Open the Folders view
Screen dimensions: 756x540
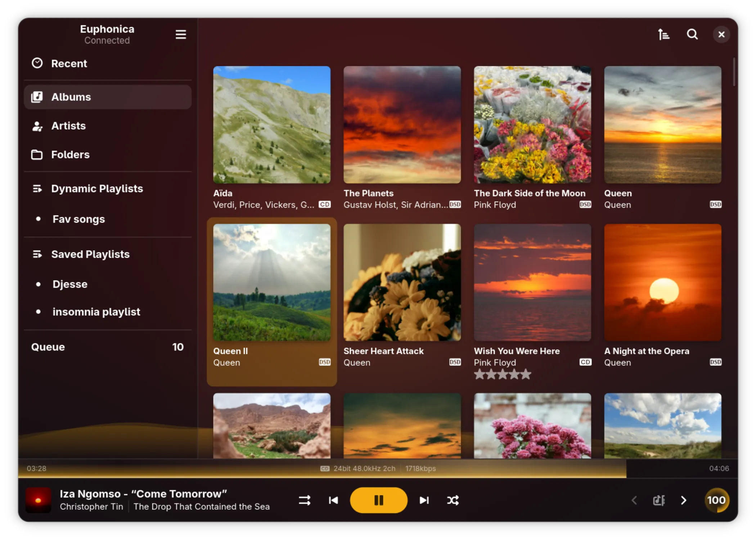(107, 154)
